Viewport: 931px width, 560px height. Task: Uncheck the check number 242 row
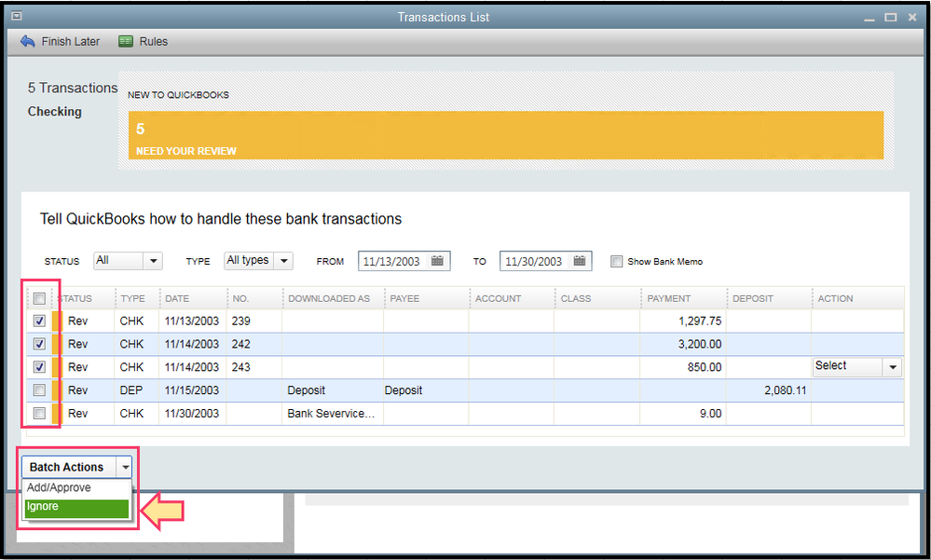pos(39,344)
